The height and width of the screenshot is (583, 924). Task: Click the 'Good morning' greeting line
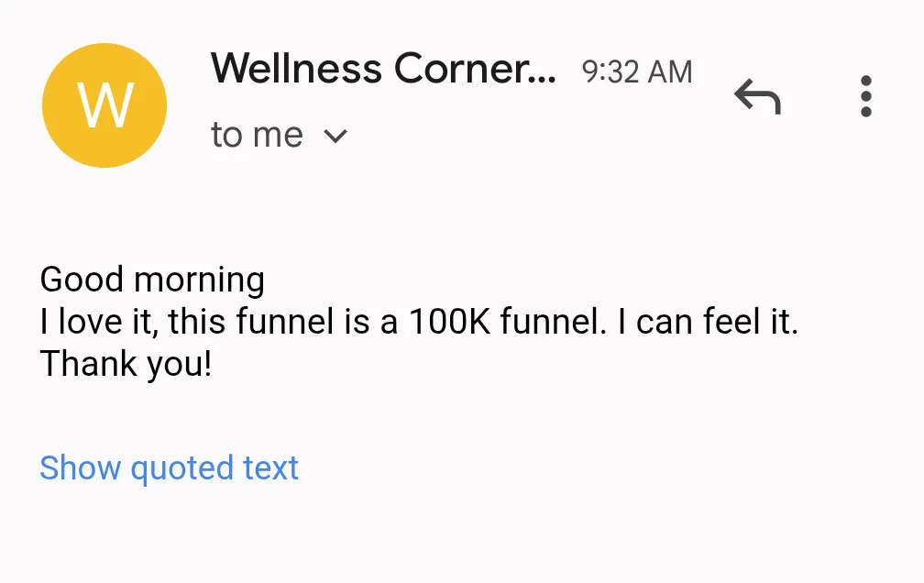click(x=152, y=279)
